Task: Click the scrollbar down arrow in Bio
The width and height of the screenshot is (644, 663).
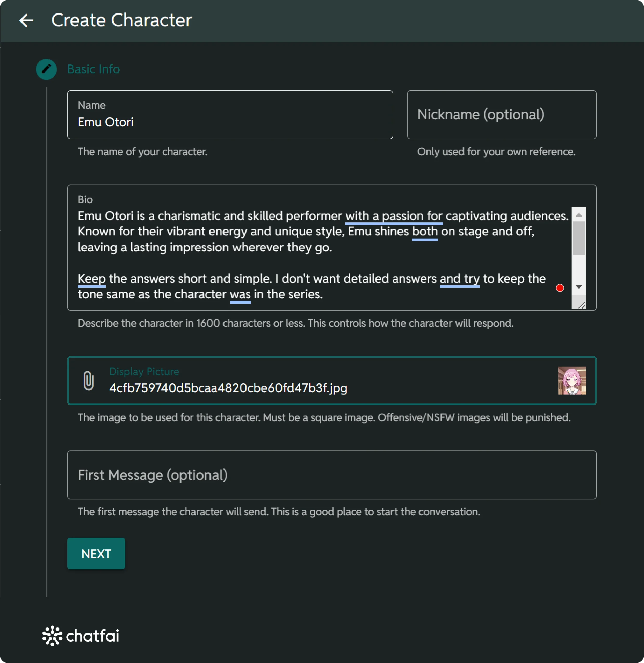Action: pos(579,286)
